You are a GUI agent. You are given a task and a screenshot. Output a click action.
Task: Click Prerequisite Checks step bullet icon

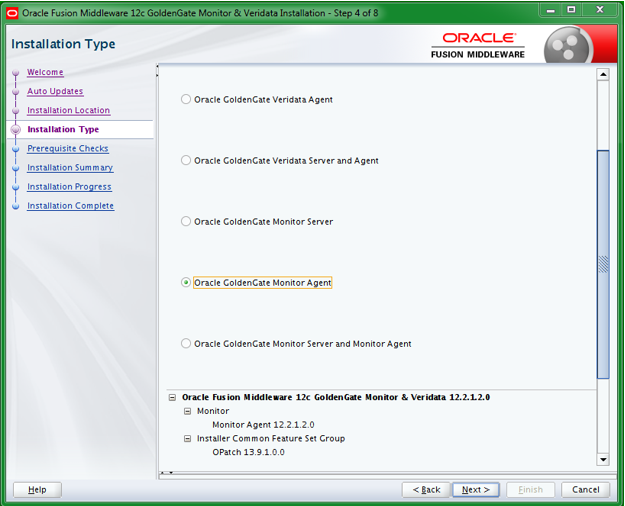point(16,149)
